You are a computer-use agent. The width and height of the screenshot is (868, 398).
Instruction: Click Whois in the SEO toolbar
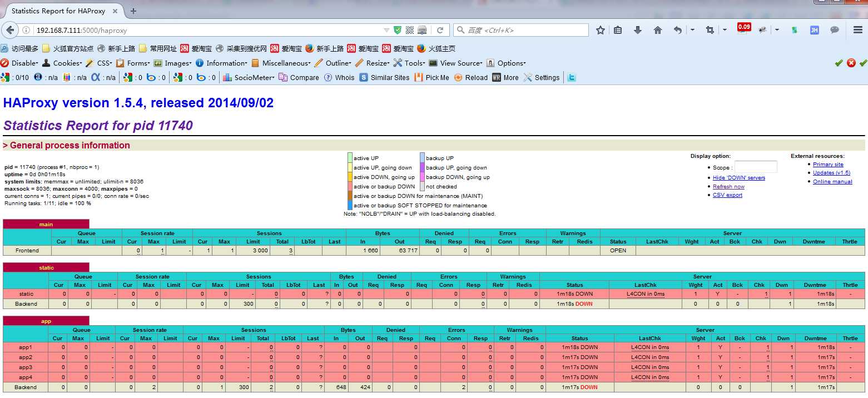point(340,77)
